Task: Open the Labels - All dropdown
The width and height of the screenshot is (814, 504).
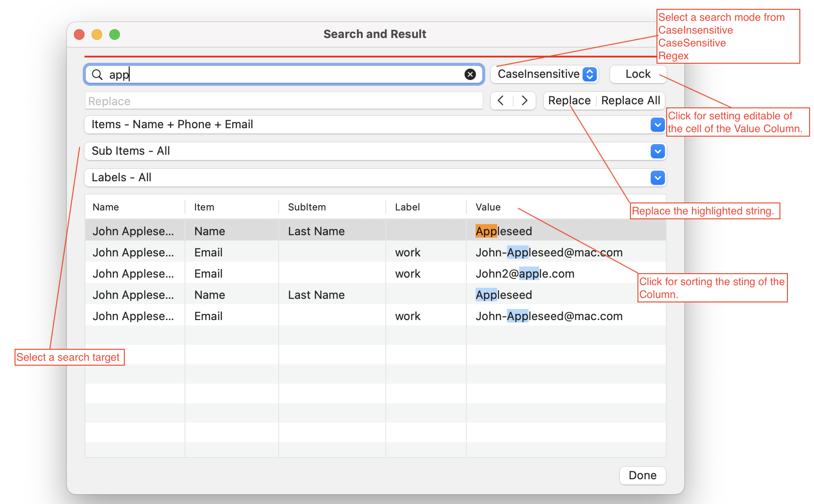Action: tap(657, 178)
